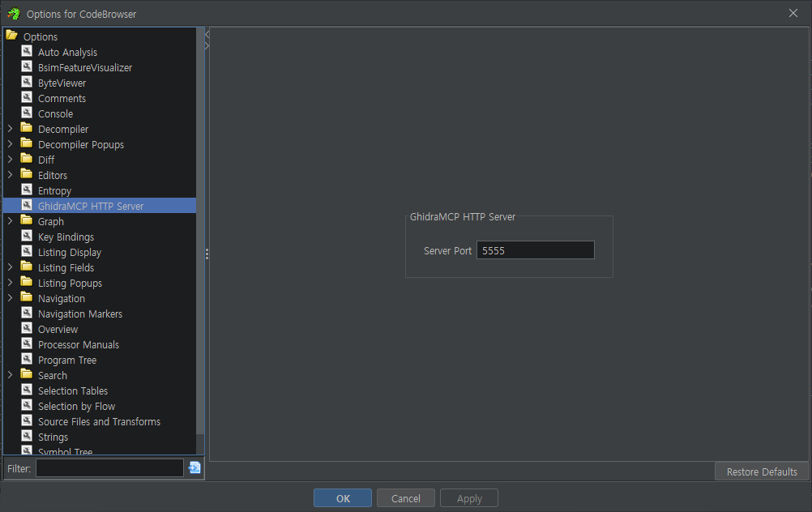Click the Restore Defaults button

(761, 471)
